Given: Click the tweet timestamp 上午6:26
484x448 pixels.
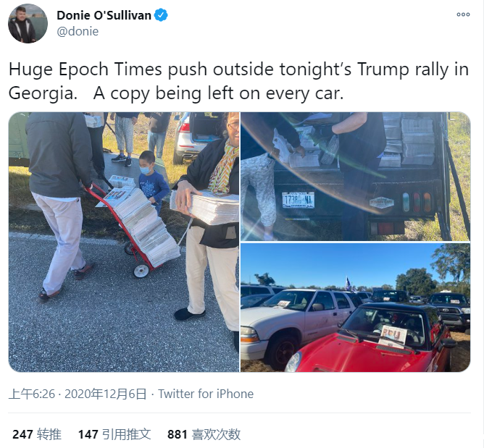Looking at the screenshot, I should (32, 394).
